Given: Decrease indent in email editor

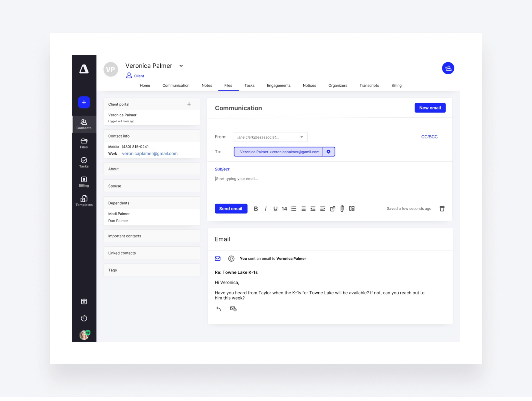Looking at the screenshot, I should (313, 209).
